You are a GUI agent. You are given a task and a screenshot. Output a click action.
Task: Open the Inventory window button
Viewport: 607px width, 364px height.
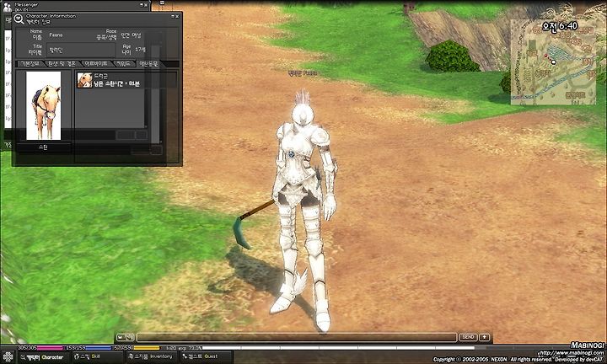point(150,356)
